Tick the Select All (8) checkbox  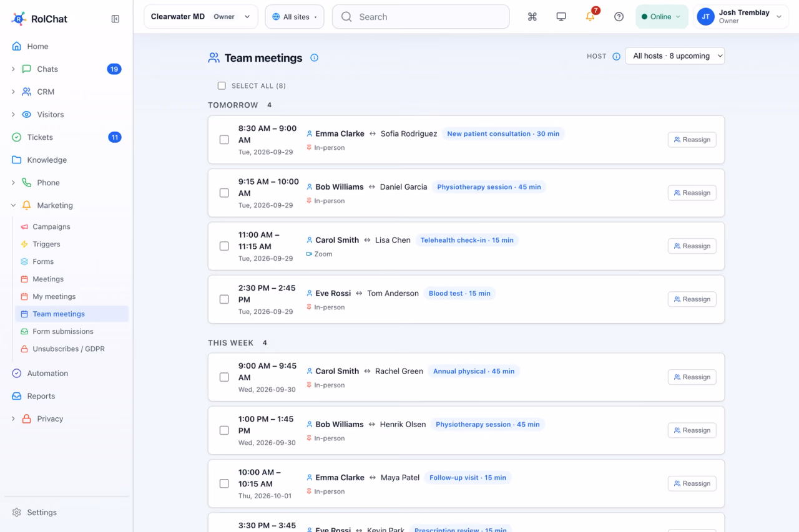coord(222,85)
